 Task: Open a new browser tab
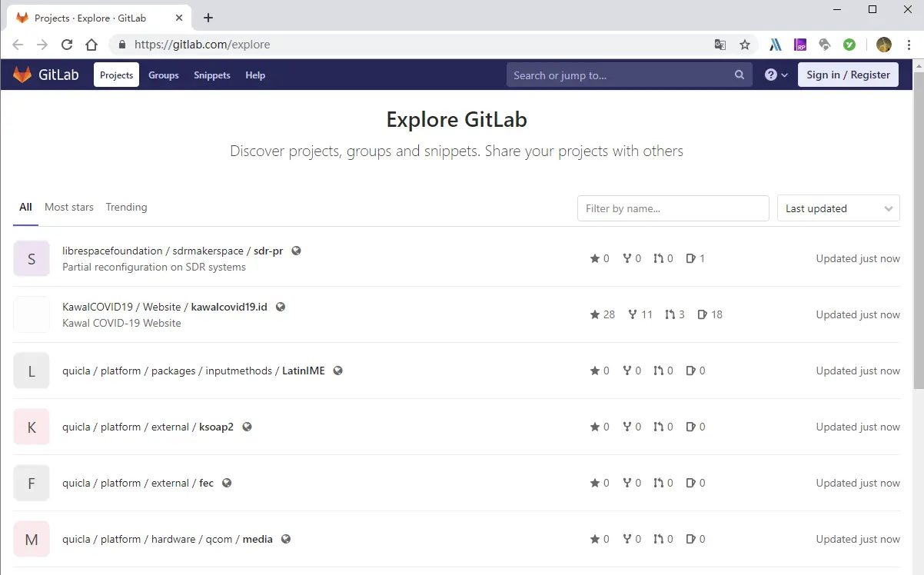(x=208, y=18)
